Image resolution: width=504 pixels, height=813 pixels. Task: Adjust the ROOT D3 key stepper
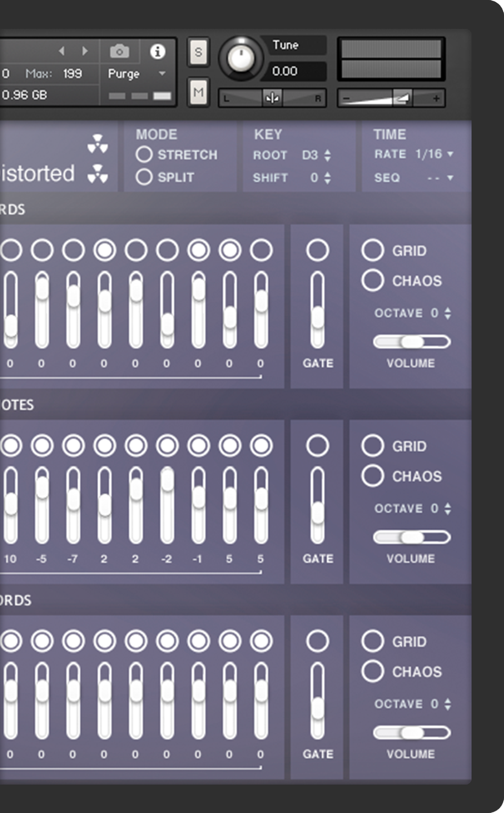click(328, 155)
